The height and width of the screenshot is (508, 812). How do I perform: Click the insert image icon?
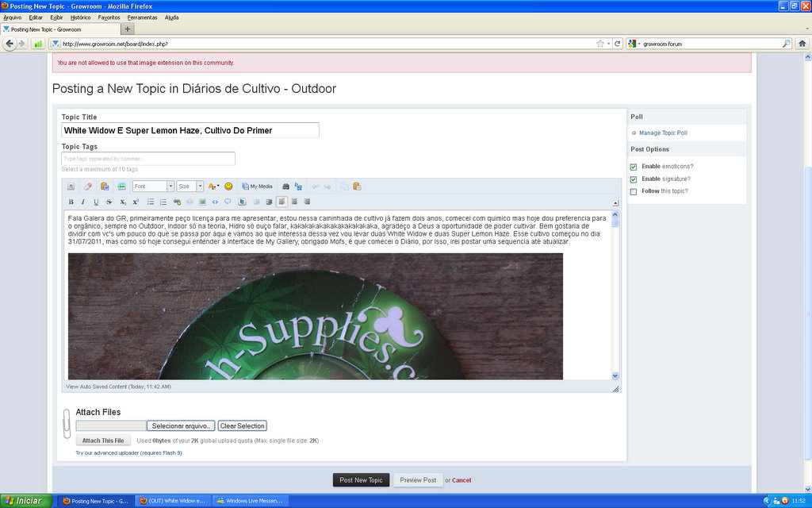coord(202,202)
